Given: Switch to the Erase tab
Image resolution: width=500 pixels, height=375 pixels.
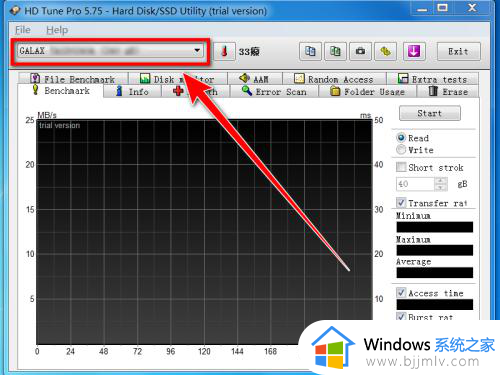Looking at the screenshot, I should (x=448, y=91).
